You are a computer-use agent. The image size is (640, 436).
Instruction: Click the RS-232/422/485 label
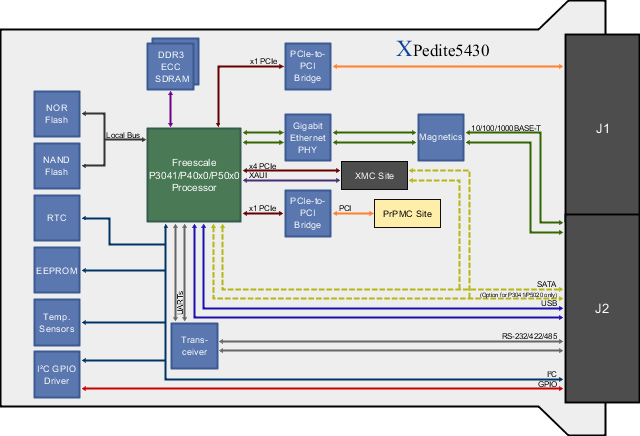point(529,336)
